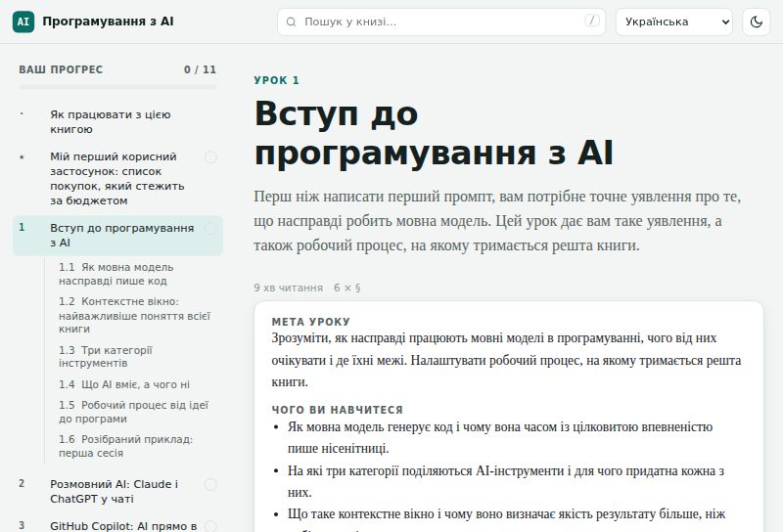Viewport: 783px width, 532px height.
Task: Go to section 1.2 "Контекстне вікно"
Action: click(x=134, y=315)
